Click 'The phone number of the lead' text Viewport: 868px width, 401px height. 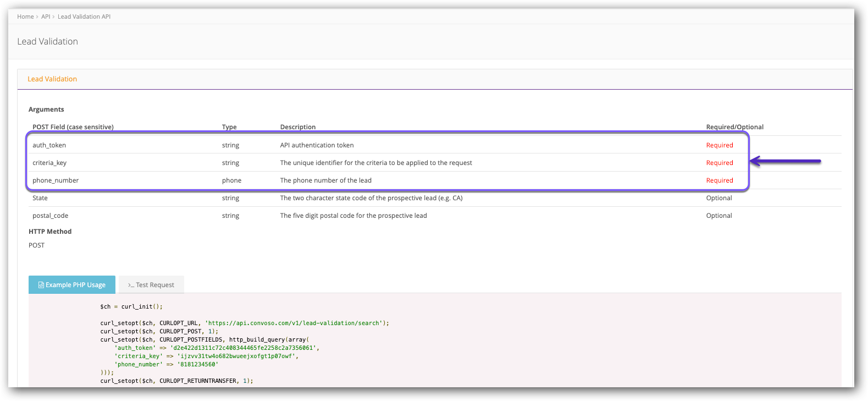[326, 180]
